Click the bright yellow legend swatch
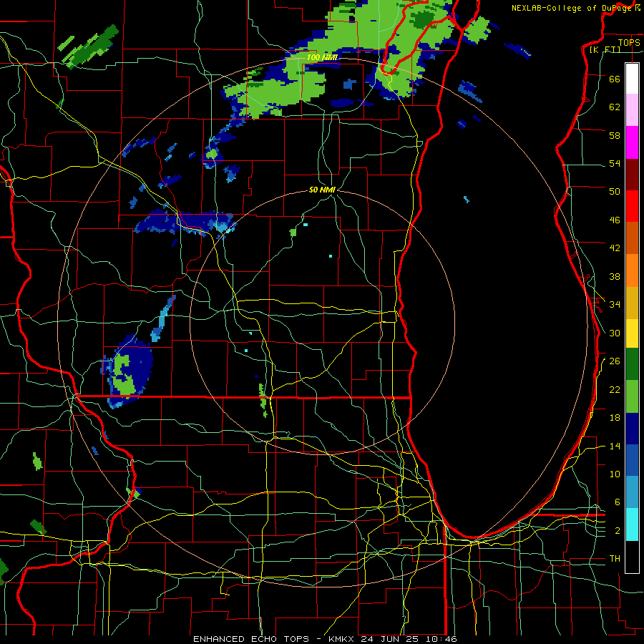 632,333
